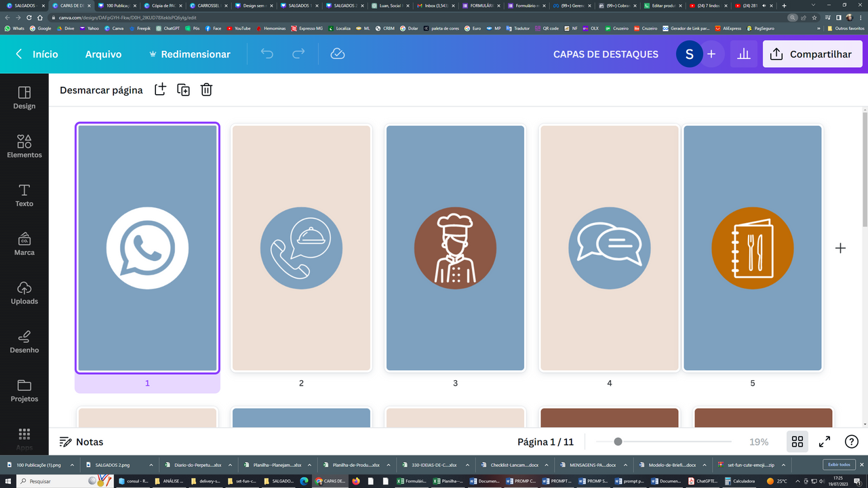Viewport: 868px width, 488px height.
Task: Adjust the zoom slider handle
Action: point(618,442)
